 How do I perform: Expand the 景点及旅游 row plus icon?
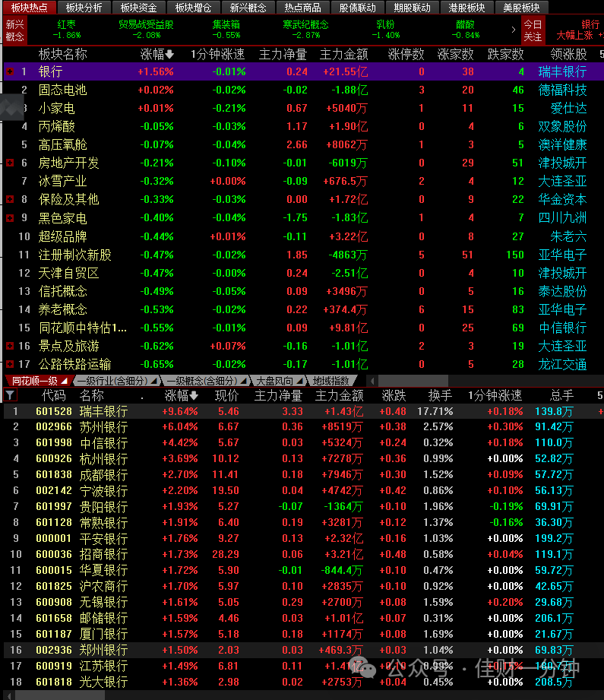point(10,346)
